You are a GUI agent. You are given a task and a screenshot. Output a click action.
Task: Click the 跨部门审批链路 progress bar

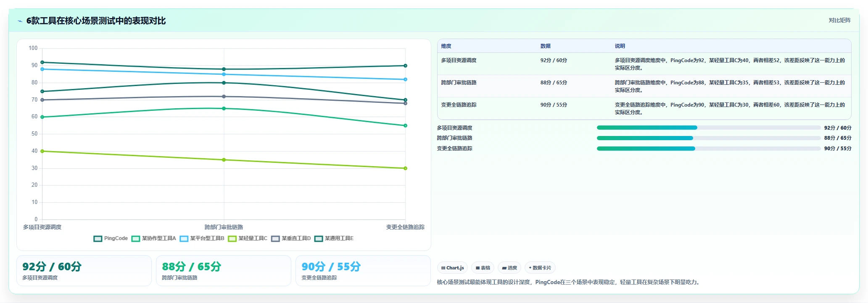coord(709,138)
